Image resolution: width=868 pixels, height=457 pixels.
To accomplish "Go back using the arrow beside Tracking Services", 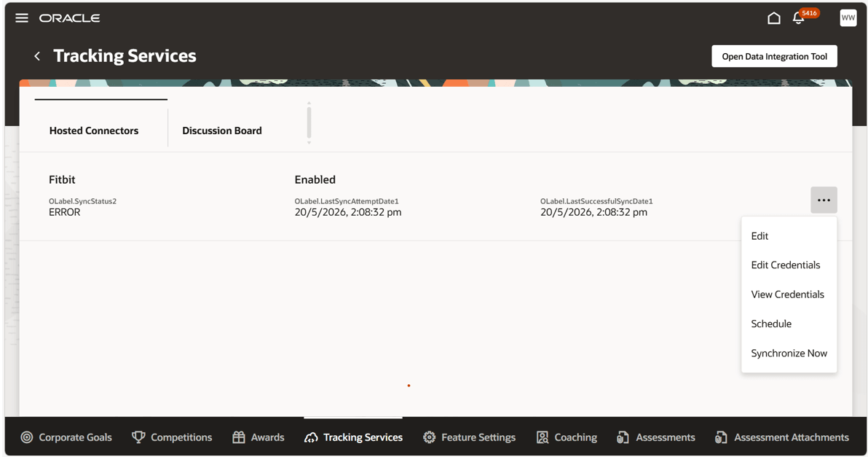I will point(37,56).
